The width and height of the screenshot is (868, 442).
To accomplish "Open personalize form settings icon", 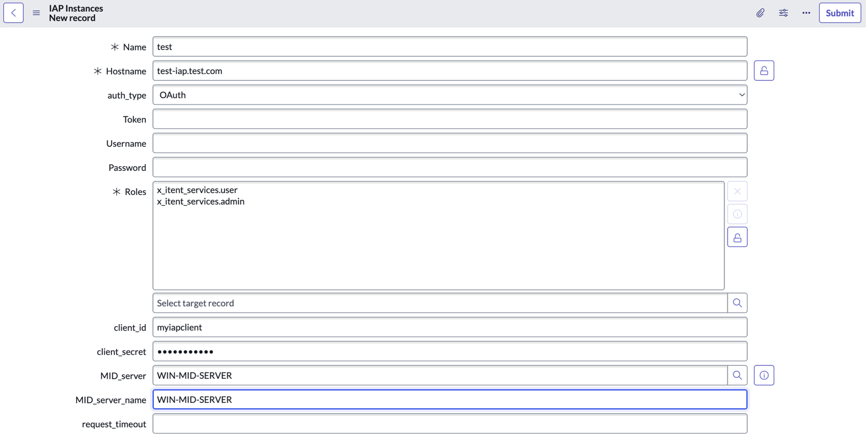I will pyautogui.click(x=783, y=13).
